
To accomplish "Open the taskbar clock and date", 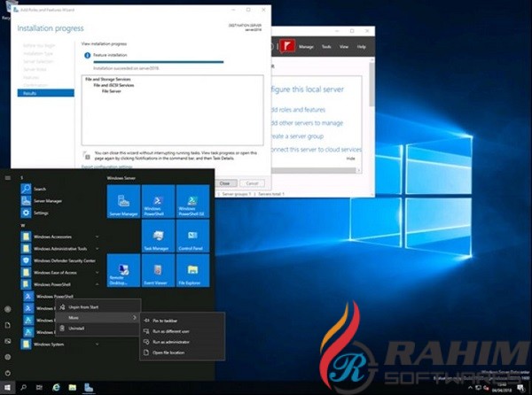I will 502,388.
